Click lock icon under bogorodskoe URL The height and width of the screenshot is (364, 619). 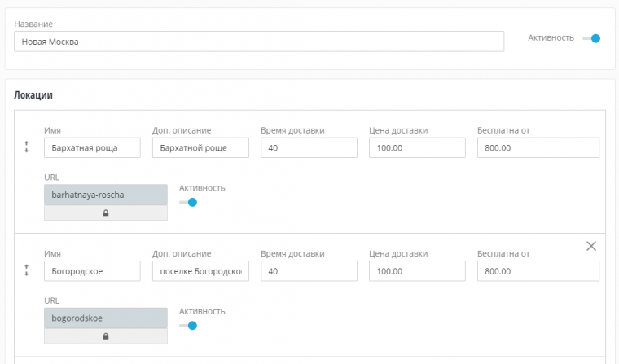pos(106,335)
